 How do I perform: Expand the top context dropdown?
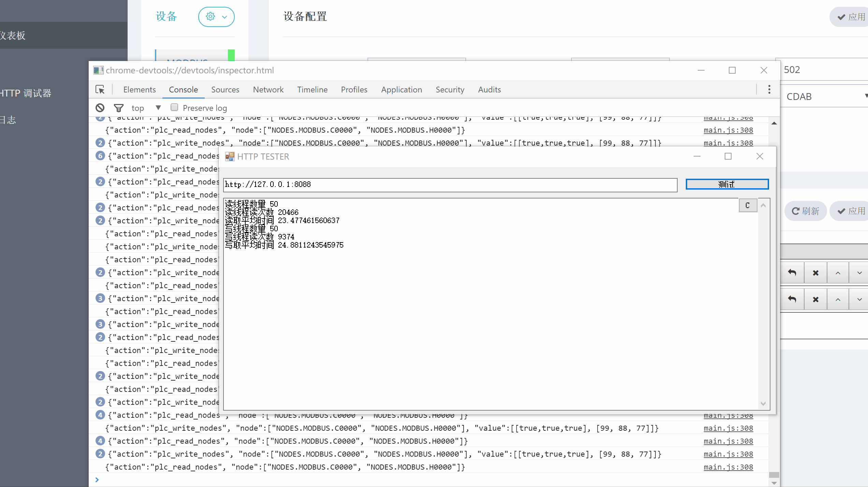point(158,108)
